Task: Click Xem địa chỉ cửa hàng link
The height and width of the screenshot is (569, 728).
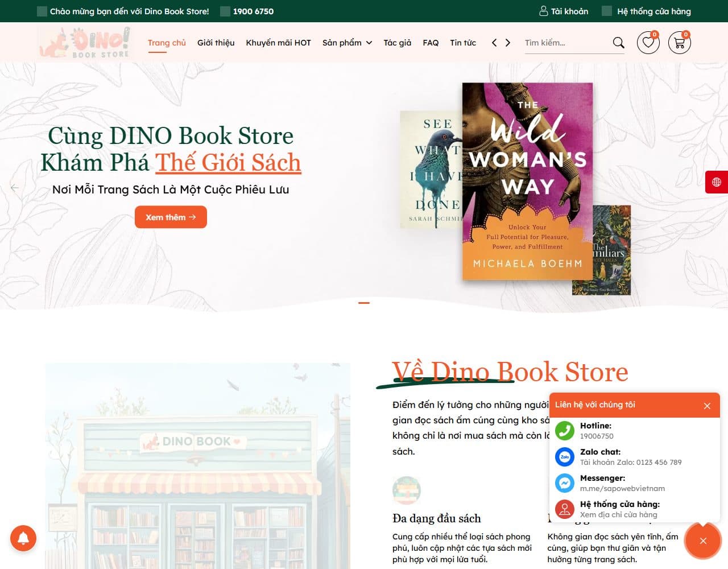Action: [x=618, y=514]
